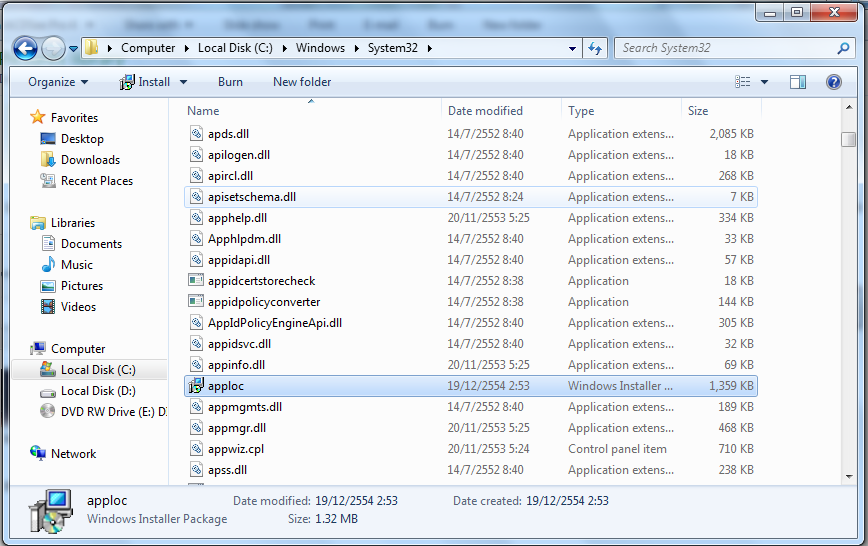This screenshot has width=868, height=546.
Task: Create a New folder
Action: pos(302,82)
